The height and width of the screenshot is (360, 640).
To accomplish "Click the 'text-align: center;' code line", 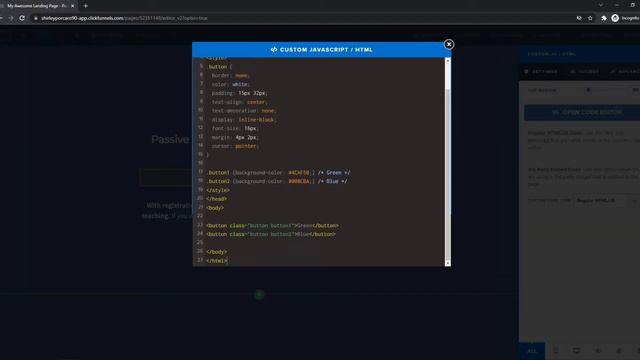I will click(x=239, y=102).
